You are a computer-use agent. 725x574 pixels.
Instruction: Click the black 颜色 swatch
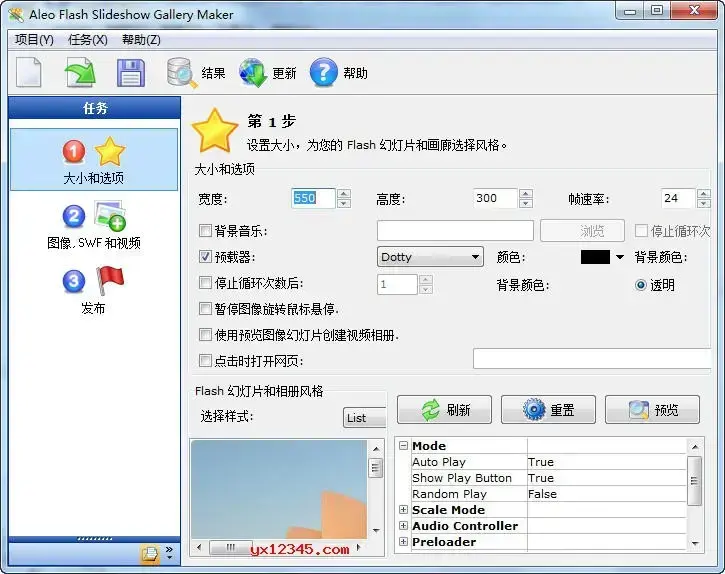point(595,257)
